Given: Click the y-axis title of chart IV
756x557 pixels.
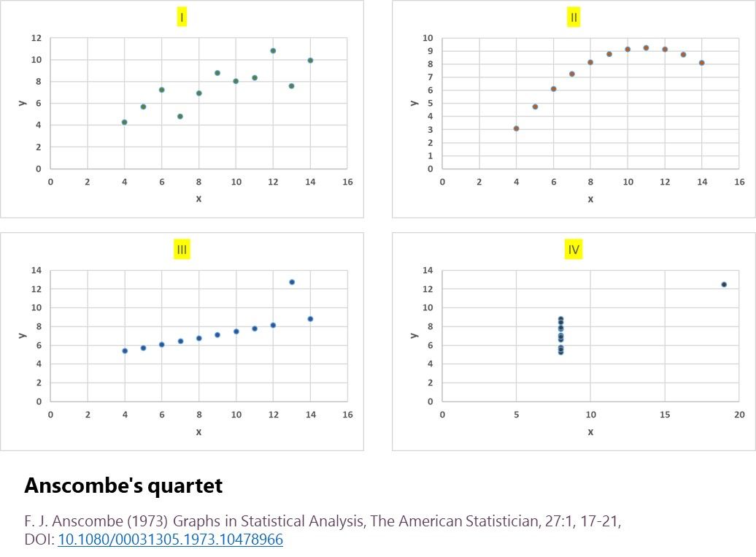Looking at the screenshot, I should pos(415,335).
